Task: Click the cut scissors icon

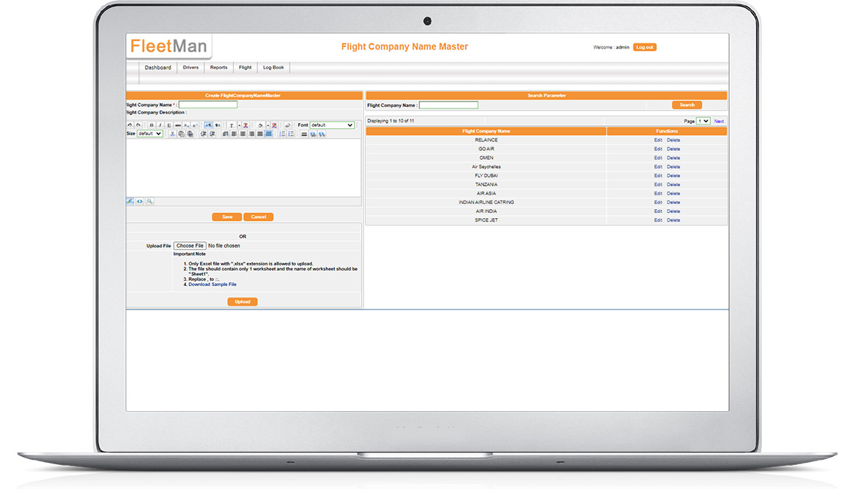Action: click(x=173, y=134)
